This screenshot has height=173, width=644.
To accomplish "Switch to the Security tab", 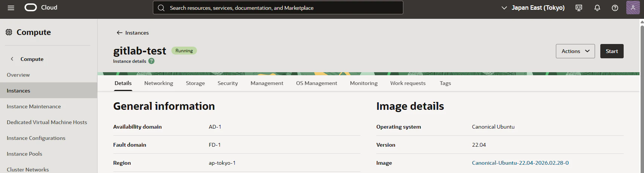I will point(227,83).
